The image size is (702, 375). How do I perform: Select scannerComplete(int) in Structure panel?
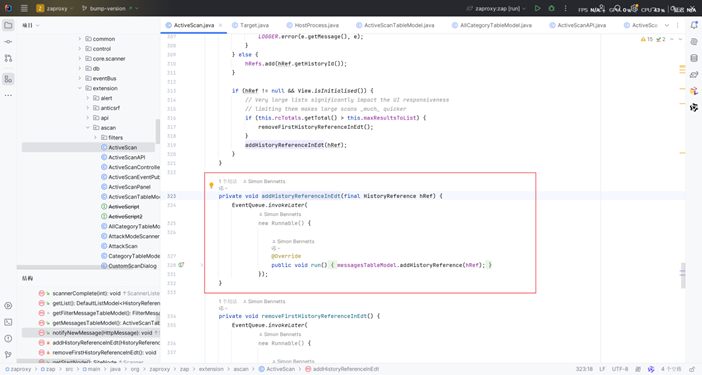coord(86,293)
